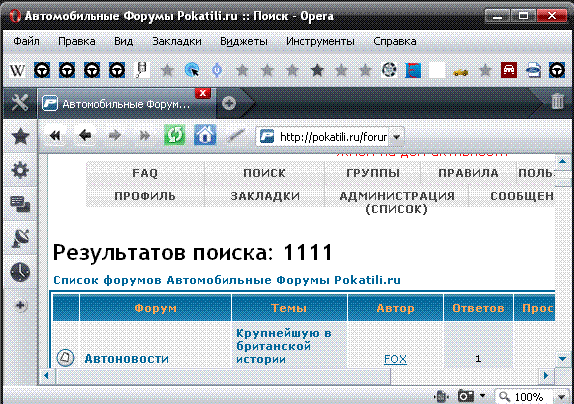This screenshot has width=574, height=404.
Task: Open the red car bookmark icon
Action: [508, 70]
